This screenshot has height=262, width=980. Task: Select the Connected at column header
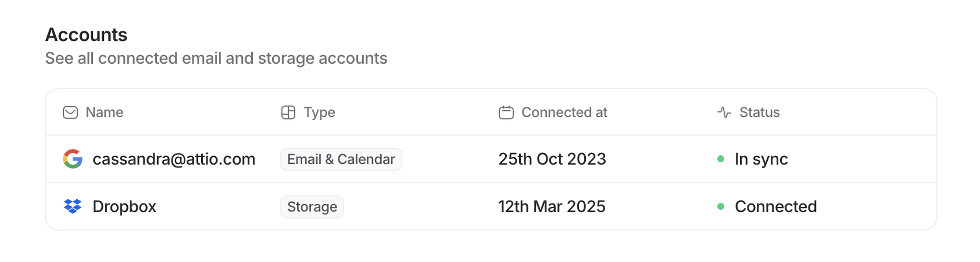[564, 112]
